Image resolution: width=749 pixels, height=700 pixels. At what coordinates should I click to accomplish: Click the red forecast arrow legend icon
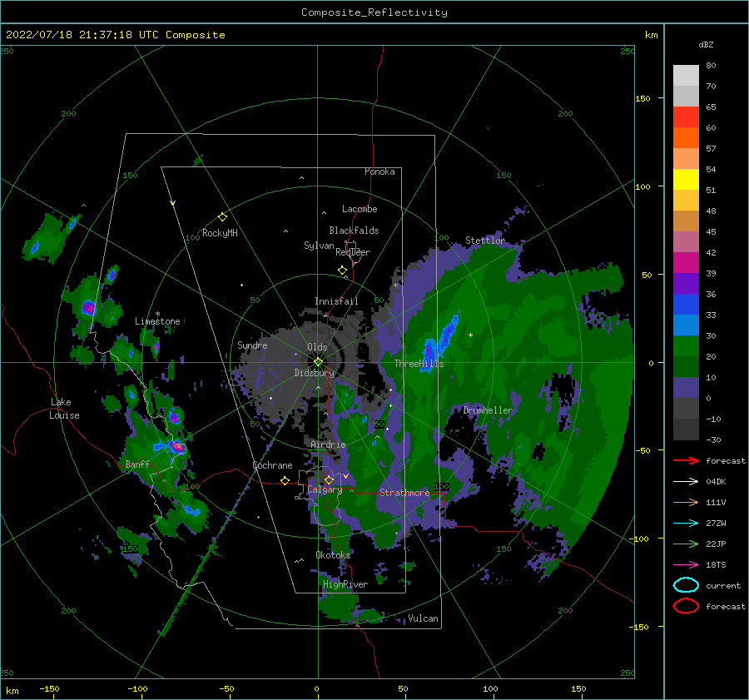click(x=686, y=460)
